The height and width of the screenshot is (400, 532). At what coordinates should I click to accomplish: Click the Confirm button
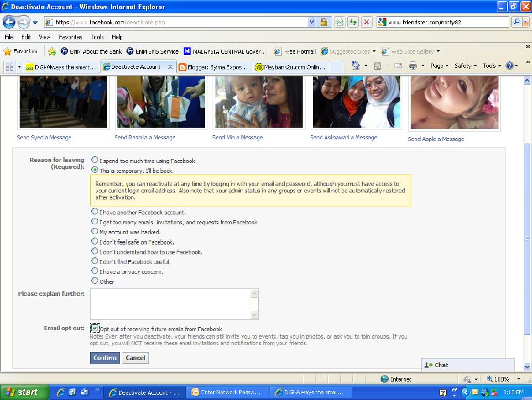(x=105, y=358)
